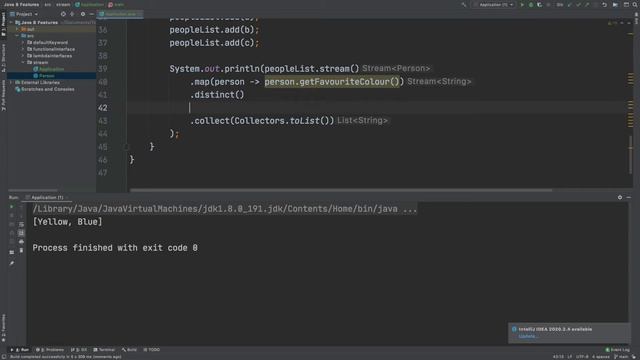Rerun Application using green arrow in Run panel
This screenshot has height=360, width=640.
click(11, 207)
